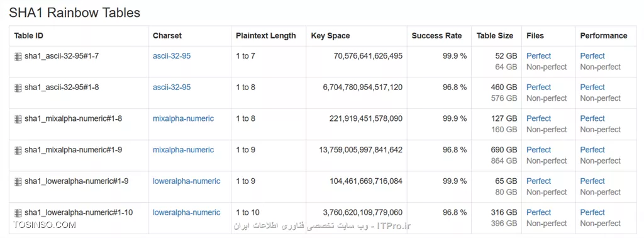Open Perfect performance link for sha1_ascii-32-95#1-7
This screenshot has height=238, width=644.
(592, 56)
